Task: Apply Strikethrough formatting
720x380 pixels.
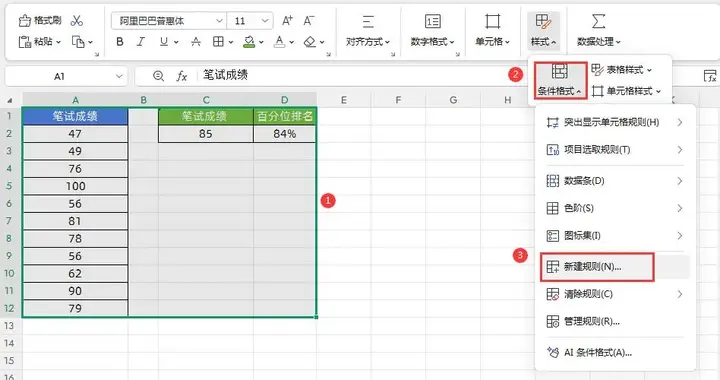Action: (196, 42)
